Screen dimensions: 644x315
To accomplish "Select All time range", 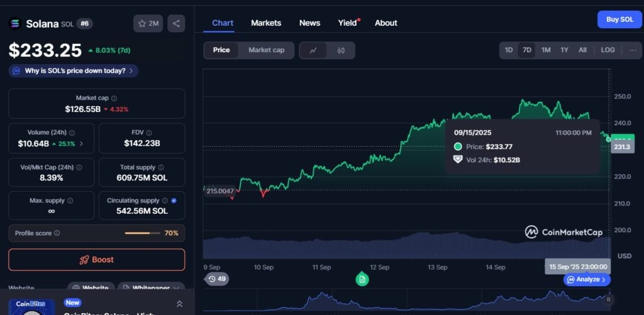I will click(582, 50).
